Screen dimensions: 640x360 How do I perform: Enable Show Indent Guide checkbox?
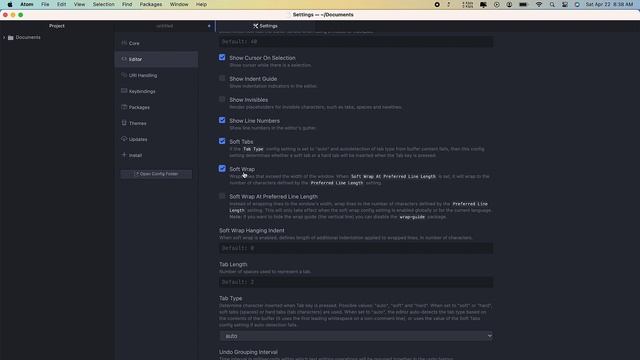pos(222,78)
